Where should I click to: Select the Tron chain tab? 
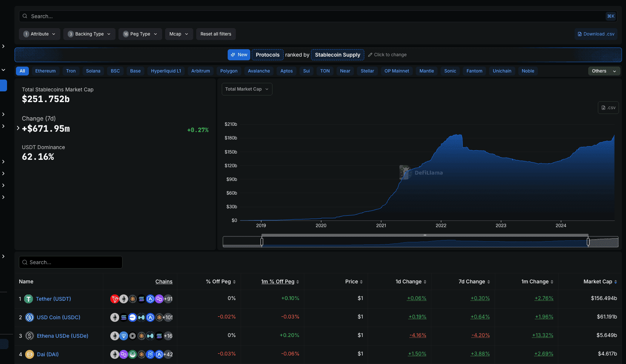(71, 71)
